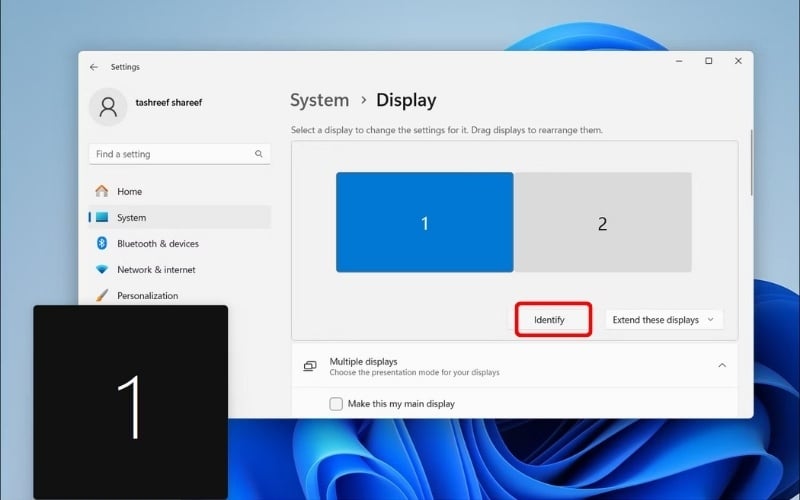Click the user profile avatar icon
This screenshot has width=800, height=500.
click(x=108, y=107)
